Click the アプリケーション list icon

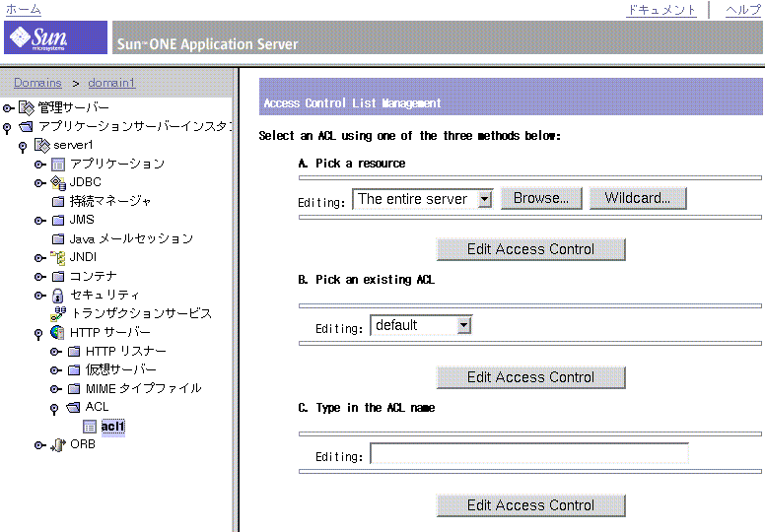[58, 165]
